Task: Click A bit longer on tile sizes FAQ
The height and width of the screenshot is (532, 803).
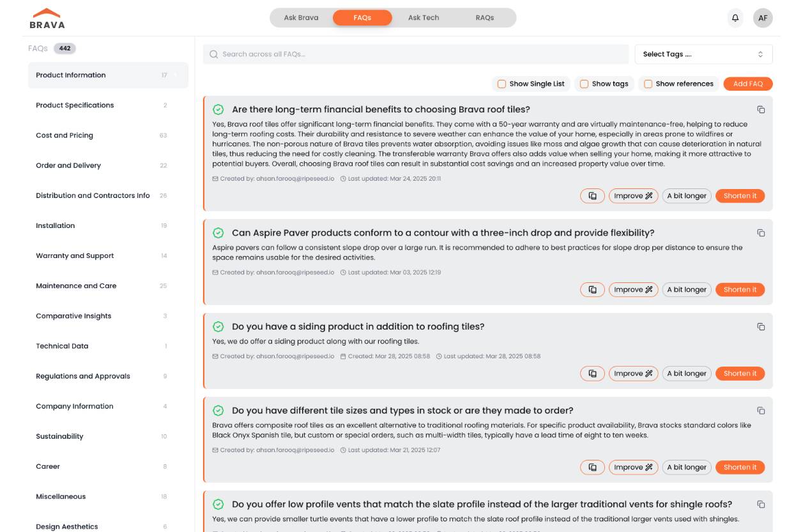Action: point(687,467)
